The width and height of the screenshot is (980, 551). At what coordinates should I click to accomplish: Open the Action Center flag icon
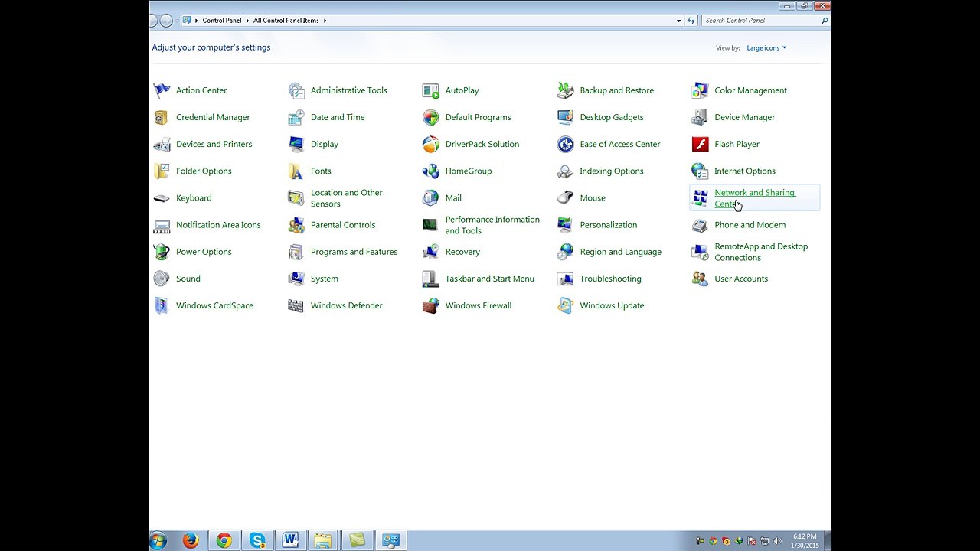point(162,90)
